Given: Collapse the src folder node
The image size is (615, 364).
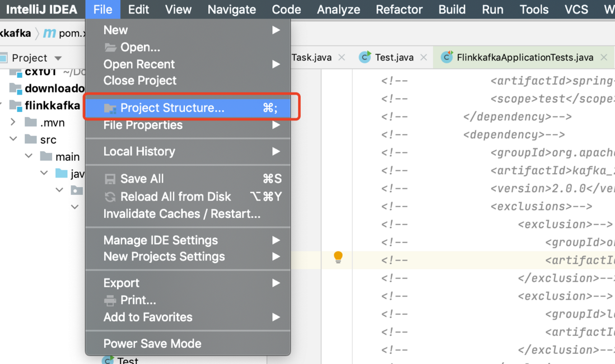Looking at the screenshot, I should (13, 139).
